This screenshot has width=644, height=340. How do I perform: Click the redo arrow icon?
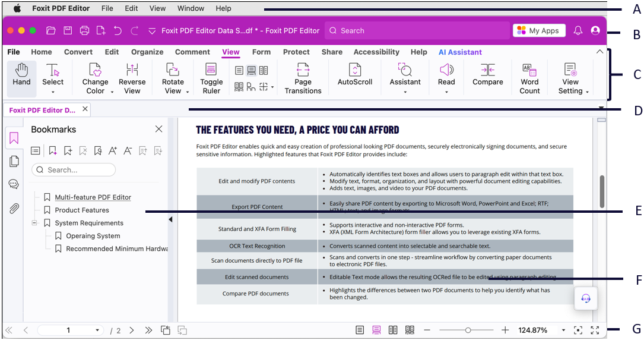[x=134, y=30]
